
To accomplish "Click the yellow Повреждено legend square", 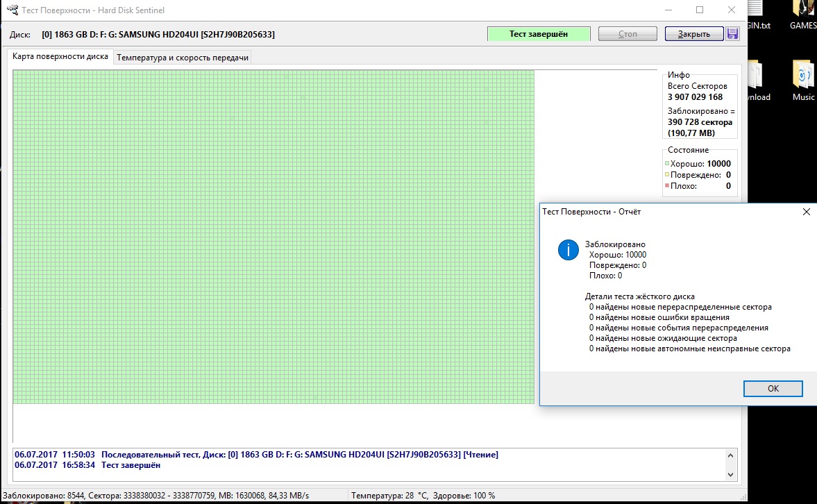I will pos(667,175).
